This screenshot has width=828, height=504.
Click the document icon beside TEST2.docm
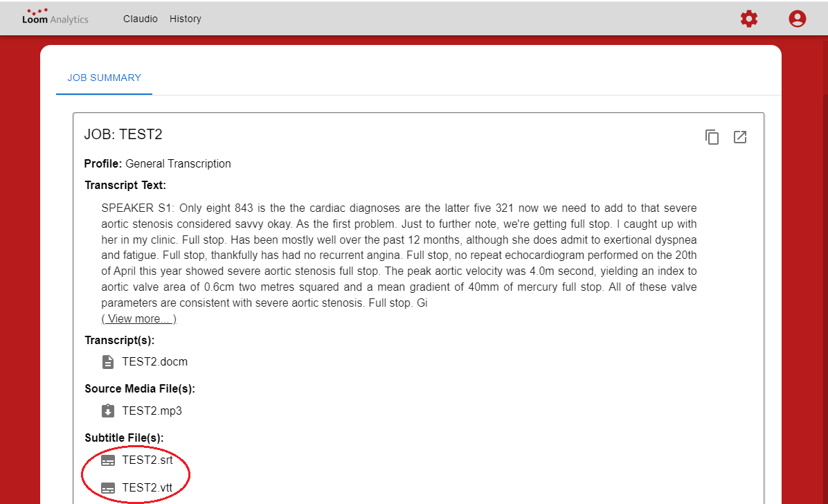pos(108,362)
